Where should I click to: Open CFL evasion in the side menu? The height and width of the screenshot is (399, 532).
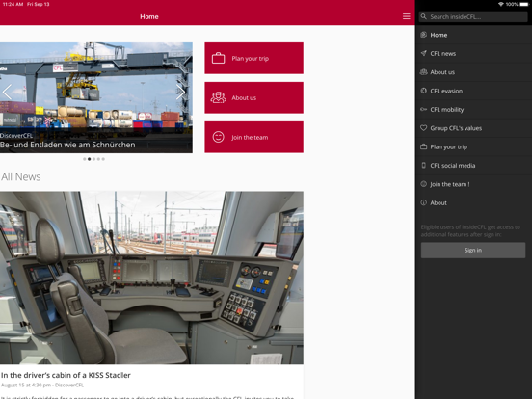[473, 91]
